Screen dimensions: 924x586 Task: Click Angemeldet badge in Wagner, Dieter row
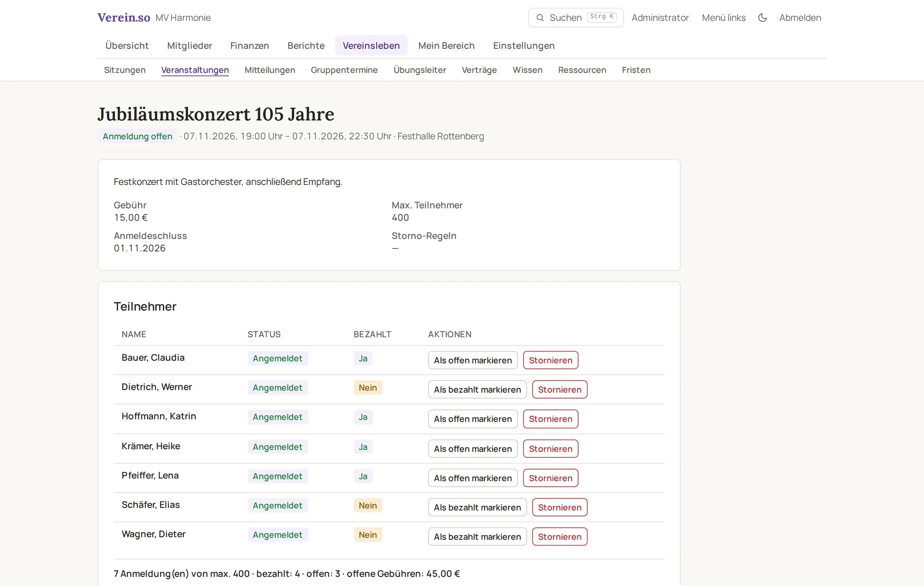pyautogui.click(x=278, y=534)
